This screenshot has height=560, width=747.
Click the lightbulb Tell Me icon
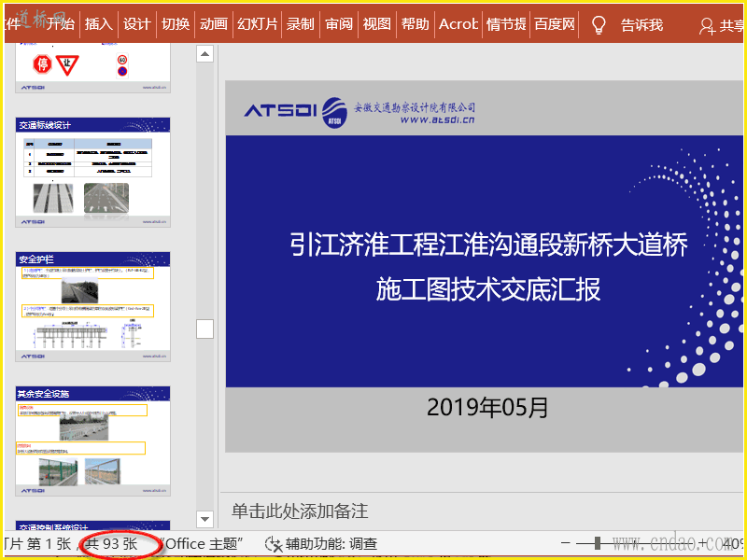click(599, 25)
